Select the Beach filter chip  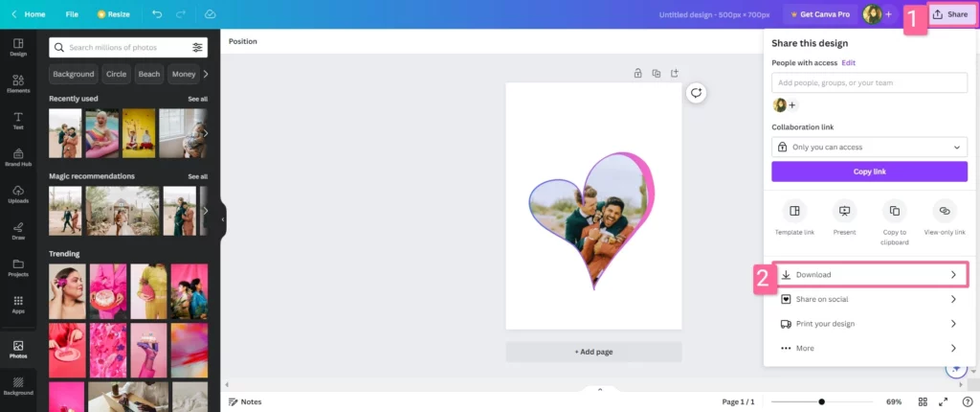[x=148, y=74]
